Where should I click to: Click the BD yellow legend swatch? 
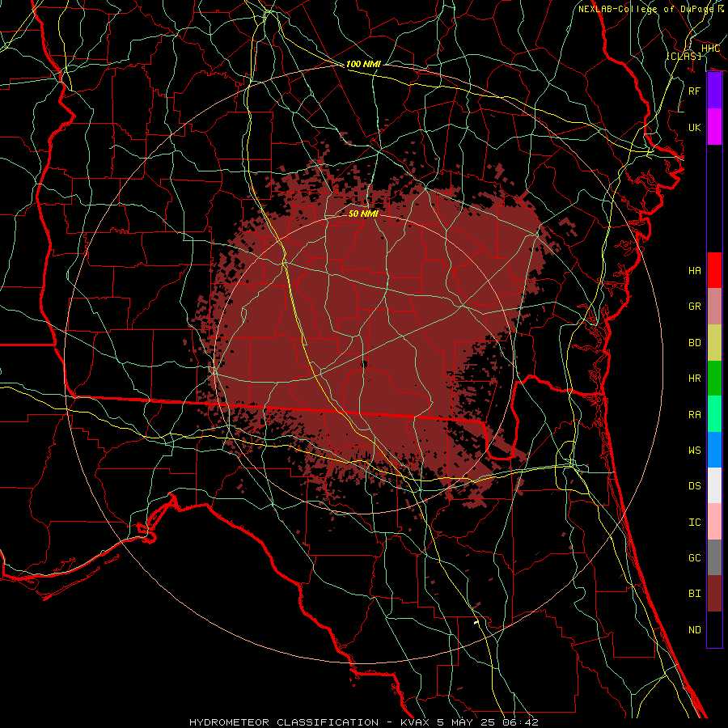point(714,343)
